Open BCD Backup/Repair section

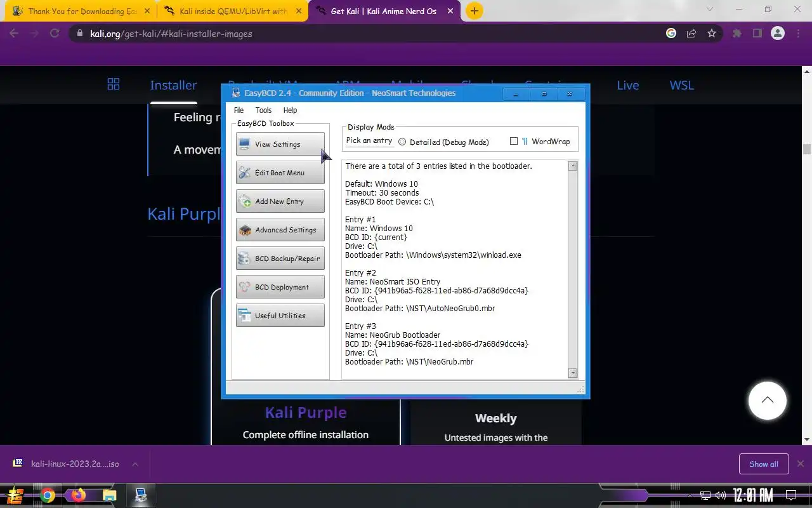tap(280, 258)
